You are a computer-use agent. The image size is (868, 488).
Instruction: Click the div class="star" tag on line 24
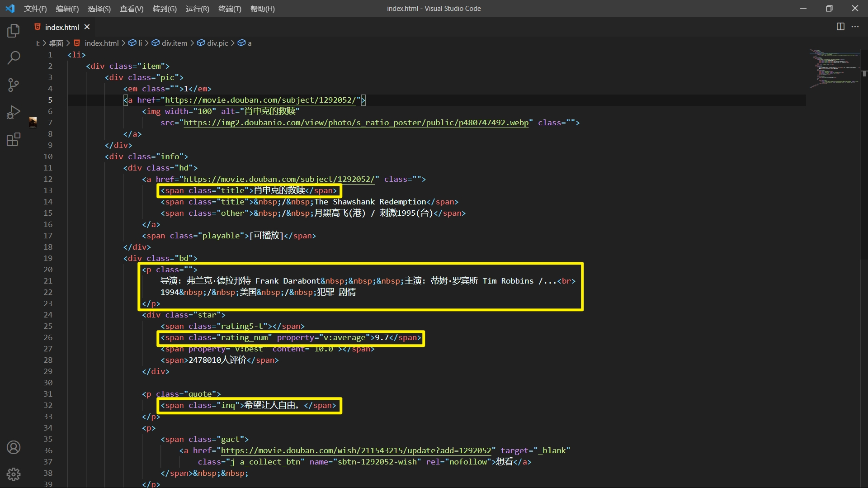click(184, 315)
